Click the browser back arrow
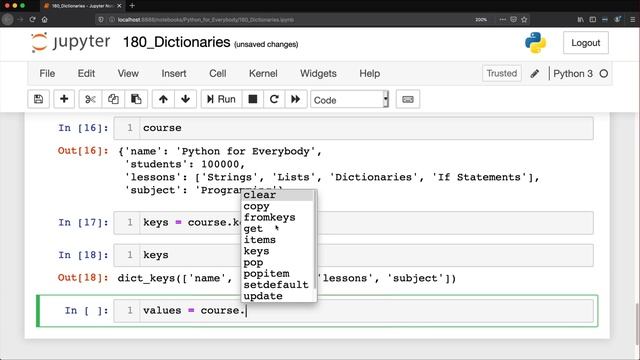Viewport: 640px width, 360px height. tap(7, 19)
